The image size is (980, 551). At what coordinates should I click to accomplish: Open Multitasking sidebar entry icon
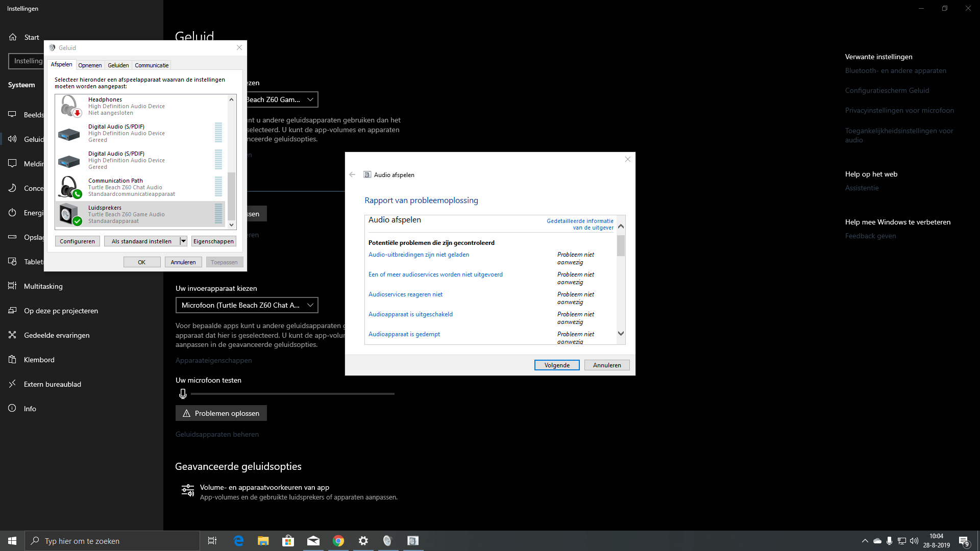coord(12,286)
